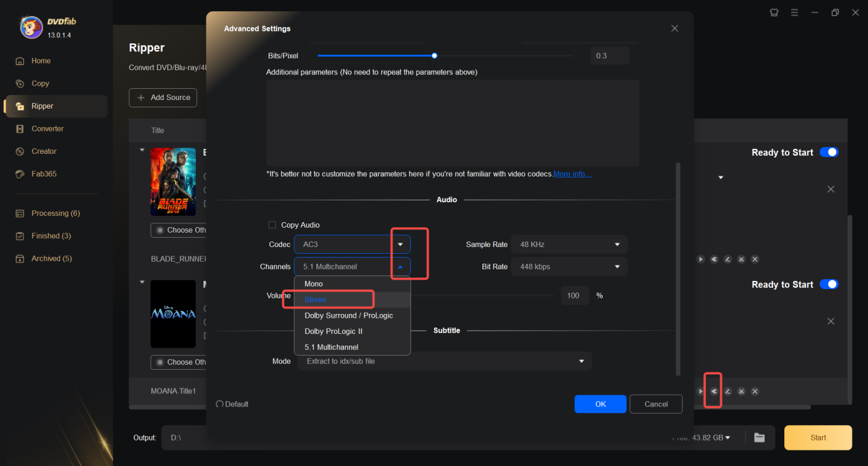Enable the Copy Audio checkbox
The image size is (868, 466).
coord(272,225)
